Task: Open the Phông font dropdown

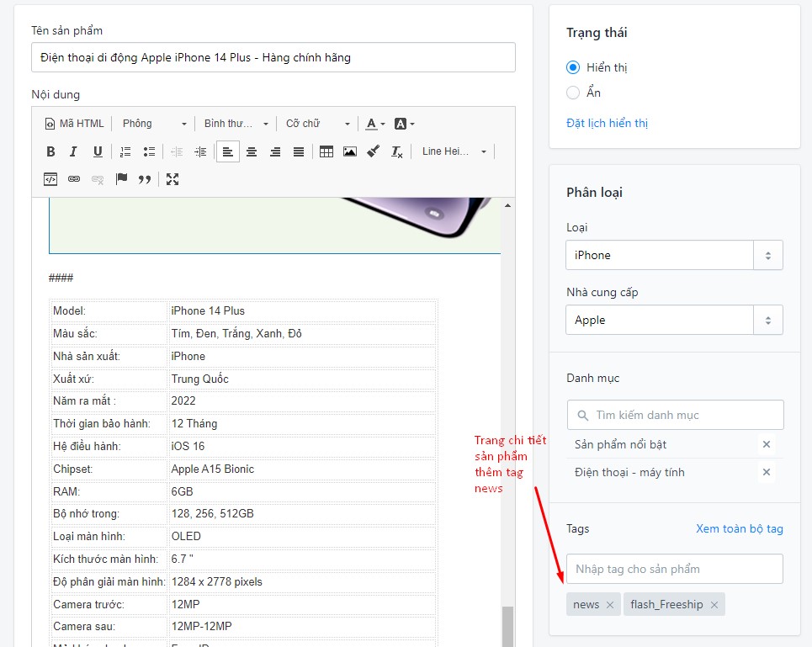Action: [x=154, y=124]
